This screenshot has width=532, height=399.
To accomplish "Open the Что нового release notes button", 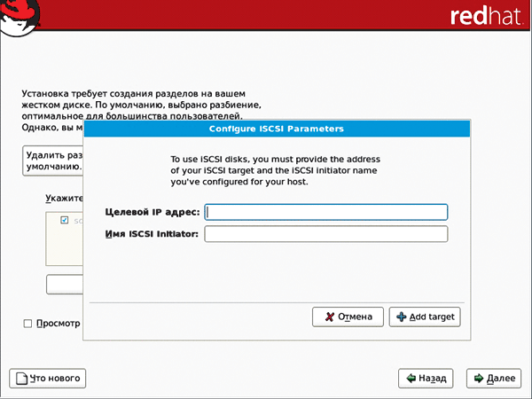I will [48, 379].
